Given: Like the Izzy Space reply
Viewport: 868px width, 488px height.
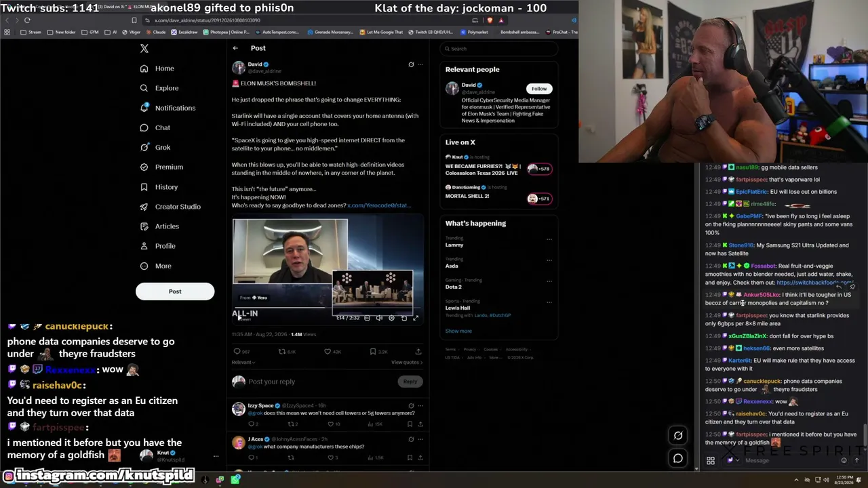Looking at the screenshot, I should click(x=330, y=424).
